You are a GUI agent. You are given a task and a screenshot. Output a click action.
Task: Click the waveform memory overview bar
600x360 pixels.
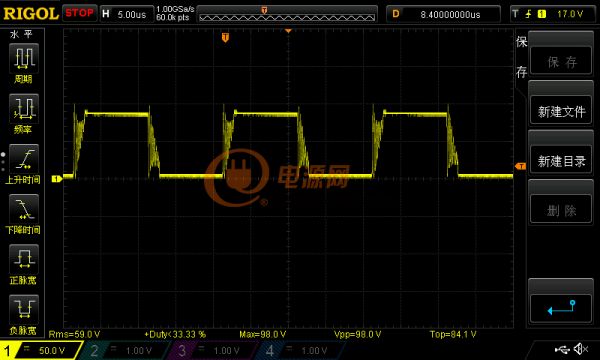(287, 14)
